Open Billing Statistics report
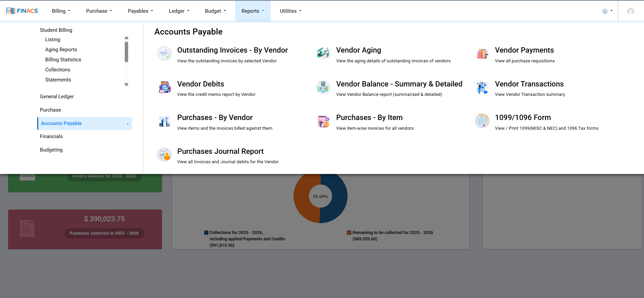This screenshot has height=298, width=644. click(63, 60)
